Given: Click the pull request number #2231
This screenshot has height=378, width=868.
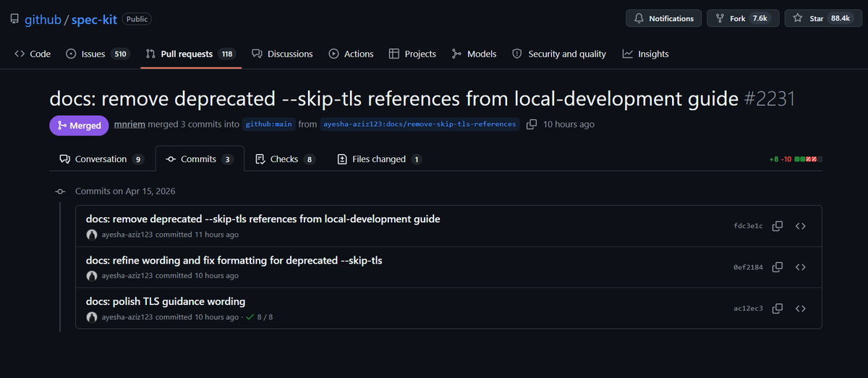Looking at the screenshot, I should [x=770, y=98].
